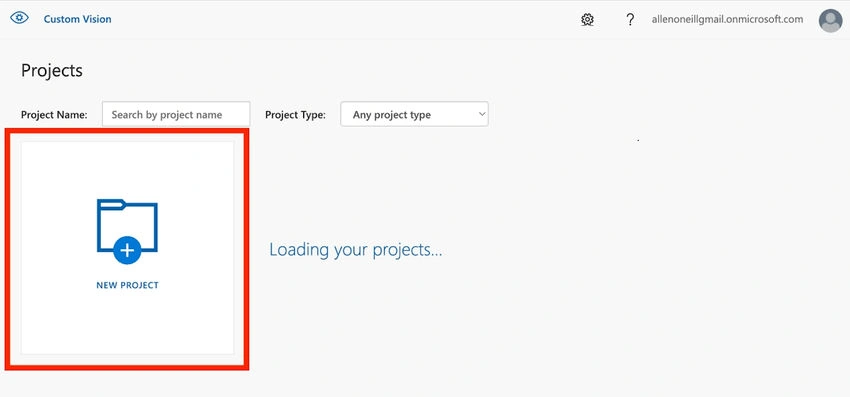Click the NEW PROJECT label

tap(127, 285)
